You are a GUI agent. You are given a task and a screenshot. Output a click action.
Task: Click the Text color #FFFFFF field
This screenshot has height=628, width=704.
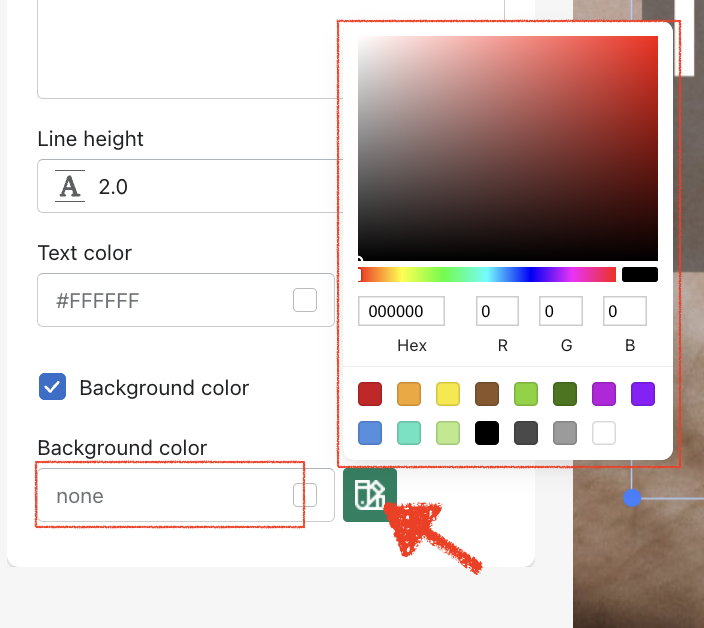[x=186, y=300]
